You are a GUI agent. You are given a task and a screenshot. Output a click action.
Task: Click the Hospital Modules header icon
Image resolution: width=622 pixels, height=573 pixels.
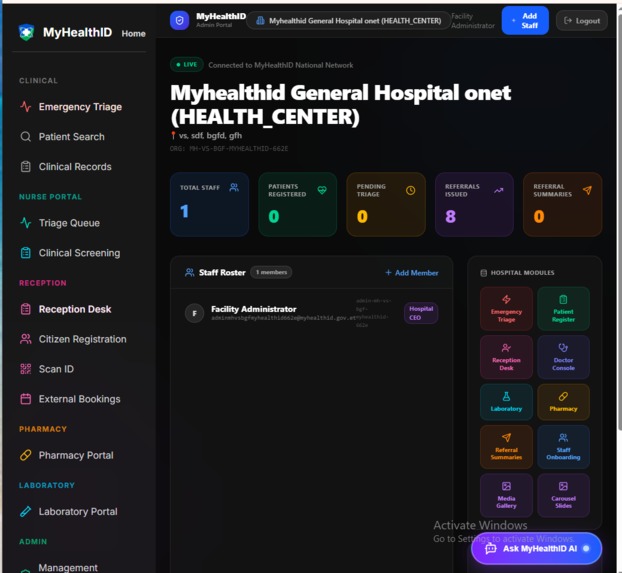coord(484,273)
